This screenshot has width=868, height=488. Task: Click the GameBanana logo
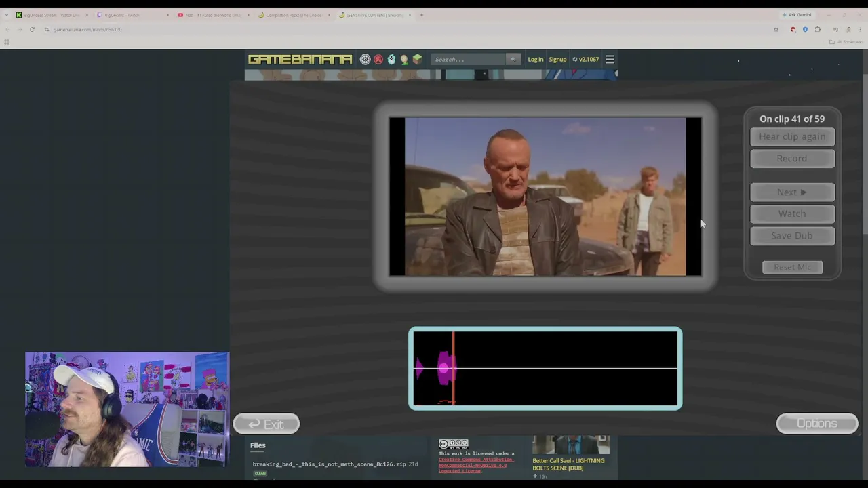point(300,60)
